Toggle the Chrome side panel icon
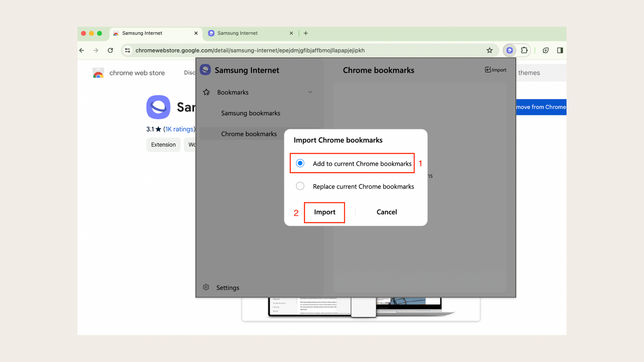Image resolution: width=644 pixels, height=362 pixels. click(x=560, y=50)
